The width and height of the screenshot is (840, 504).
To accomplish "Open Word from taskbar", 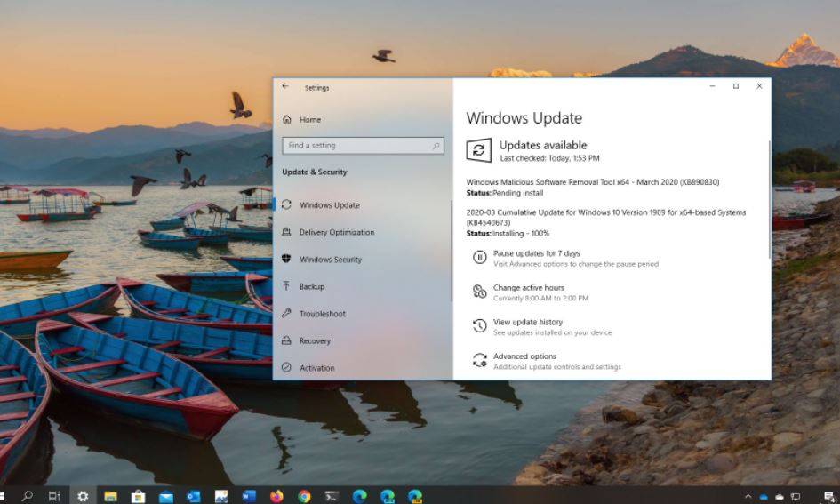I will [249, 496].
